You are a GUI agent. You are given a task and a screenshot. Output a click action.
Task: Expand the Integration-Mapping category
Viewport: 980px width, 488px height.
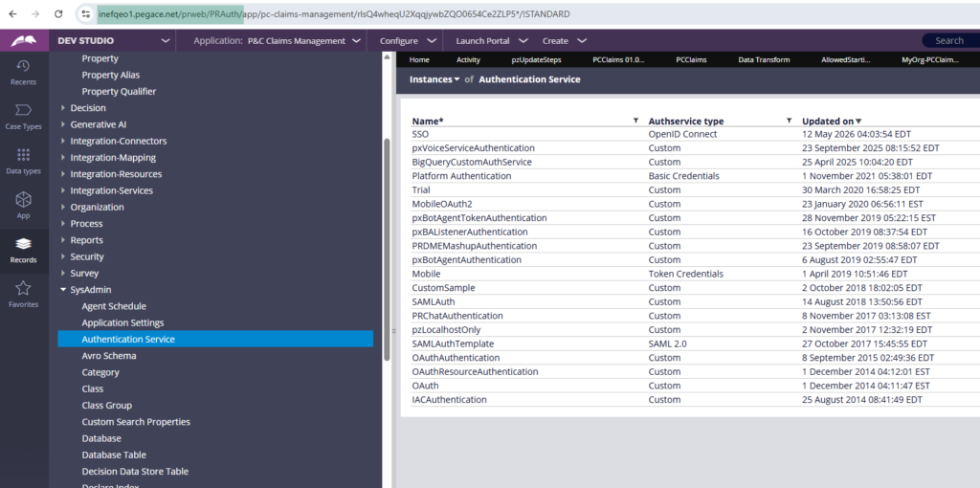pyautogui.click(x=63, y=158)
